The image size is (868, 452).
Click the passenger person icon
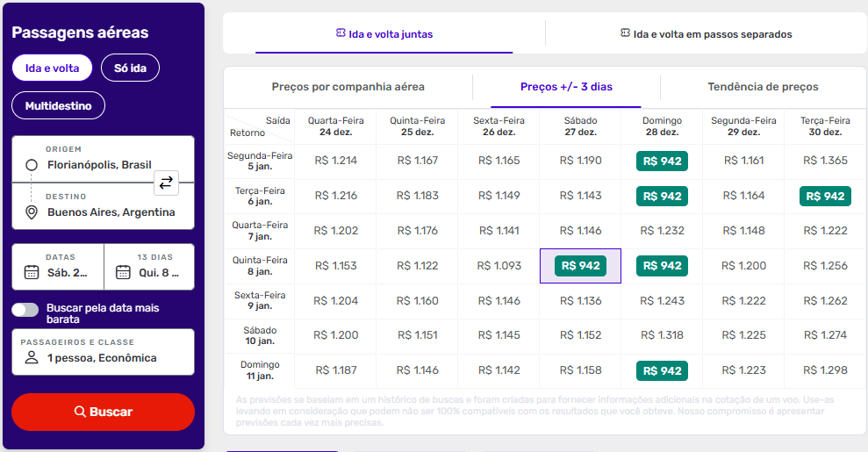coord(32,358)
